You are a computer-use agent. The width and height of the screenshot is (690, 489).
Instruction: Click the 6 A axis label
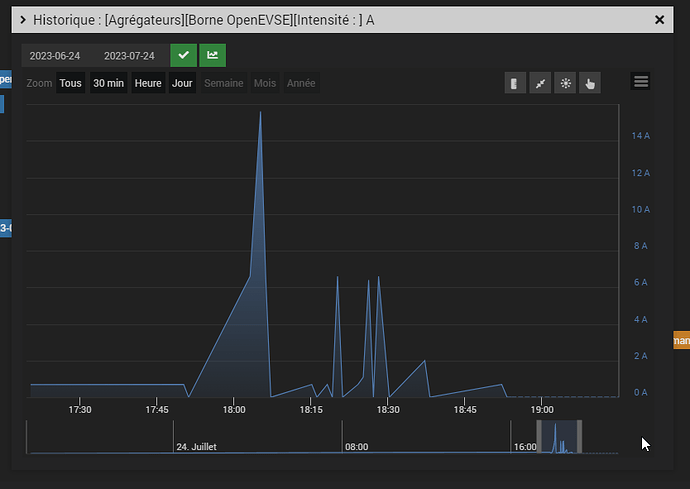coord(641,282)
